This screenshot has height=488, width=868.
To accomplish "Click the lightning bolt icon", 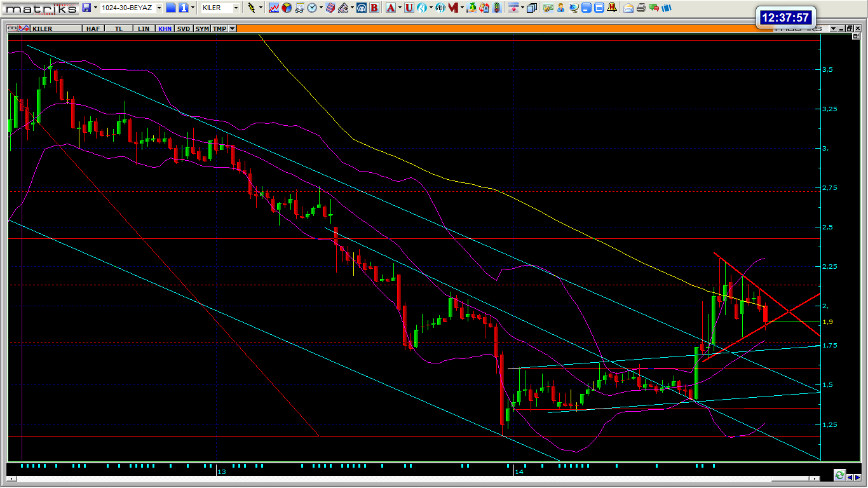I will tap(252, 8).
